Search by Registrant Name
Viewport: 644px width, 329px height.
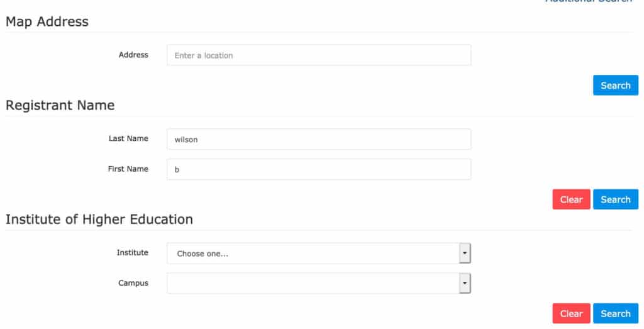[615, 199]
